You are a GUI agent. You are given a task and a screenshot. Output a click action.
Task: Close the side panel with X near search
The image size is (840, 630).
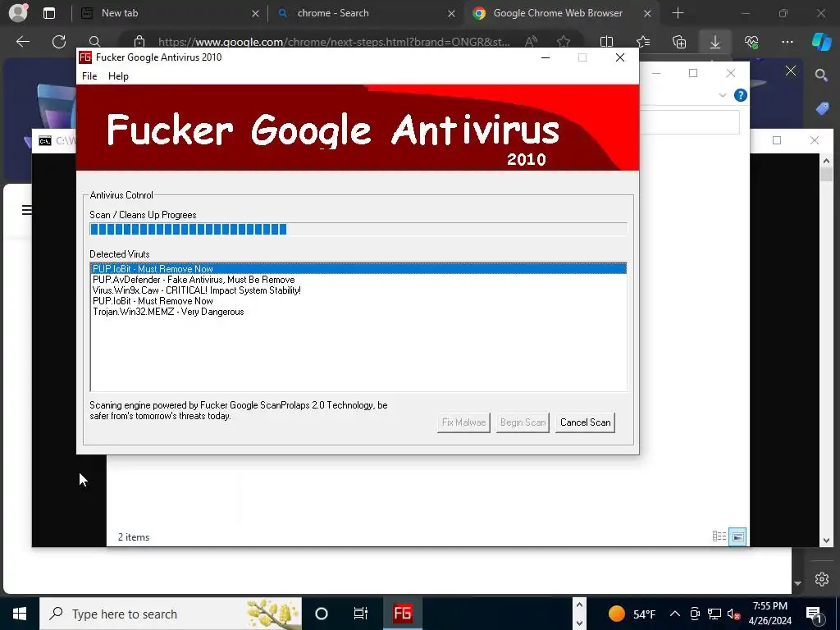pos(791,71)
